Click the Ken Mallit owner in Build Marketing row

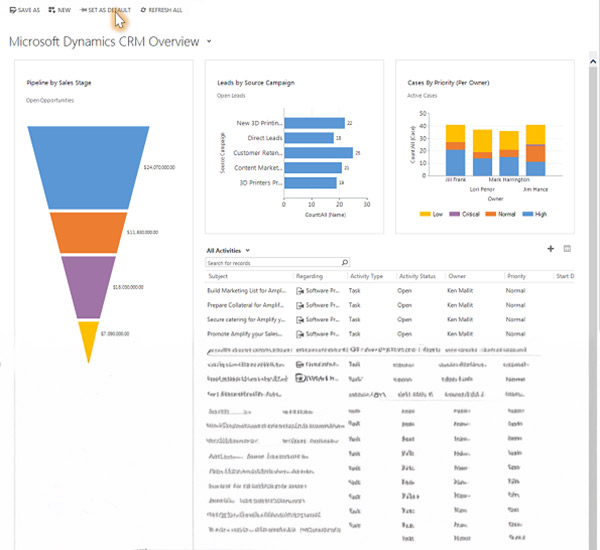tap(460, 291)
